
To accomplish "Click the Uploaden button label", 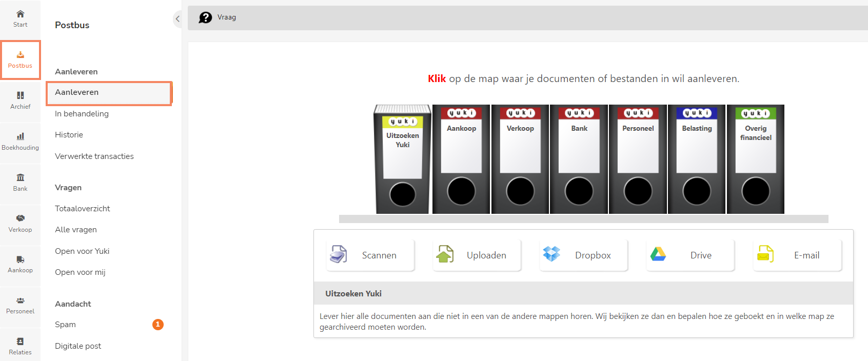I will (x=486, y=255).
